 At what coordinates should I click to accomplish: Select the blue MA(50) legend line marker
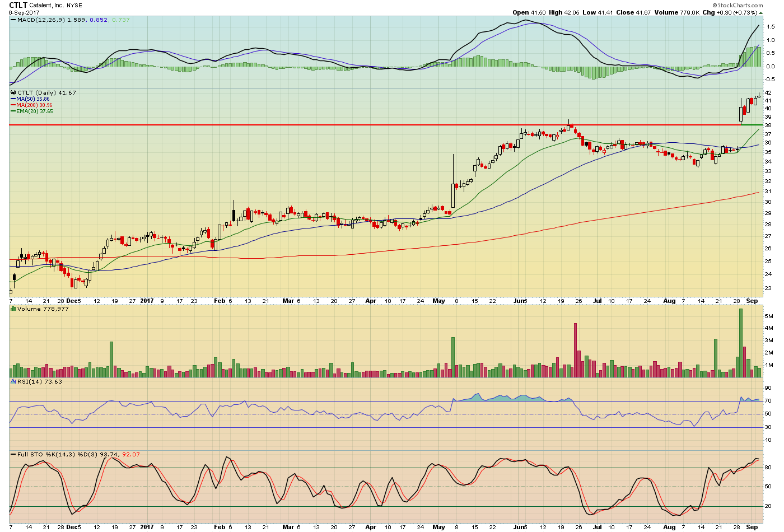click(13, 99)
